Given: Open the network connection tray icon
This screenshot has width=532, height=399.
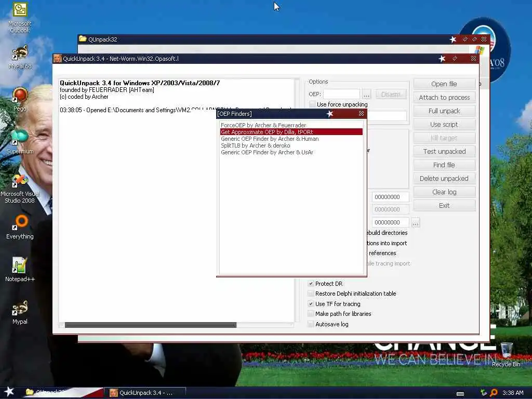Looking at the screenshot, I should pyautogui.click(x=484, y=393).
